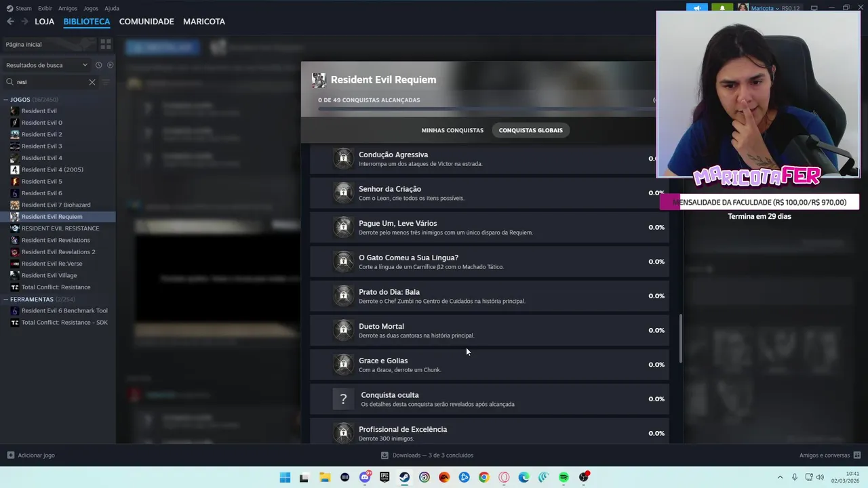Click the hidden achievement question mark icon

pyautogui.click(x=343, y=399)
